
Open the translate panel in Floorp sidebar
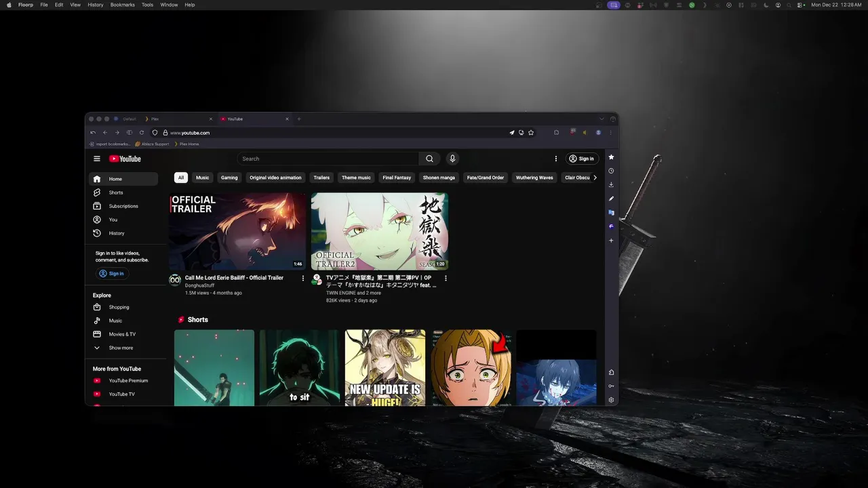click(x=611, y=212)
